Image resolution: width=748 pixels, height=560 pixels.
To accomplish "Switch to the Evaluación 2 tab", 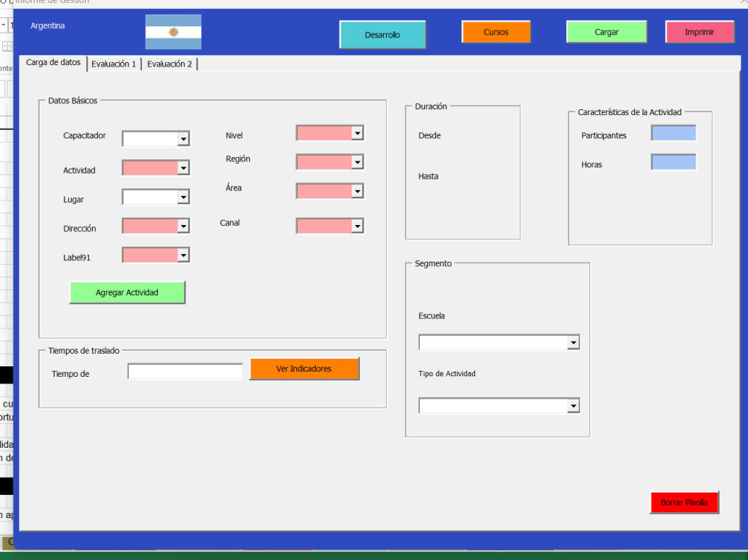I will click(x=169, y=64).
